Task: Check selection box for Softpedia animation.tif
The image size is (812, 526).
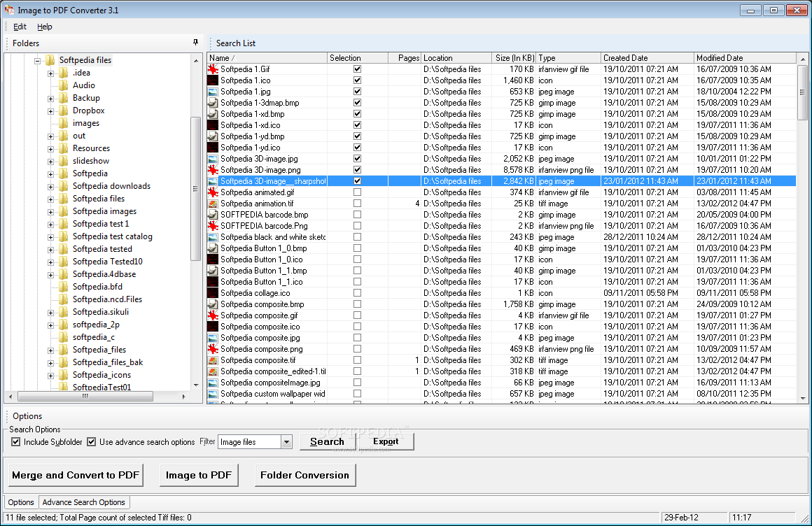Action: (357, 204)
